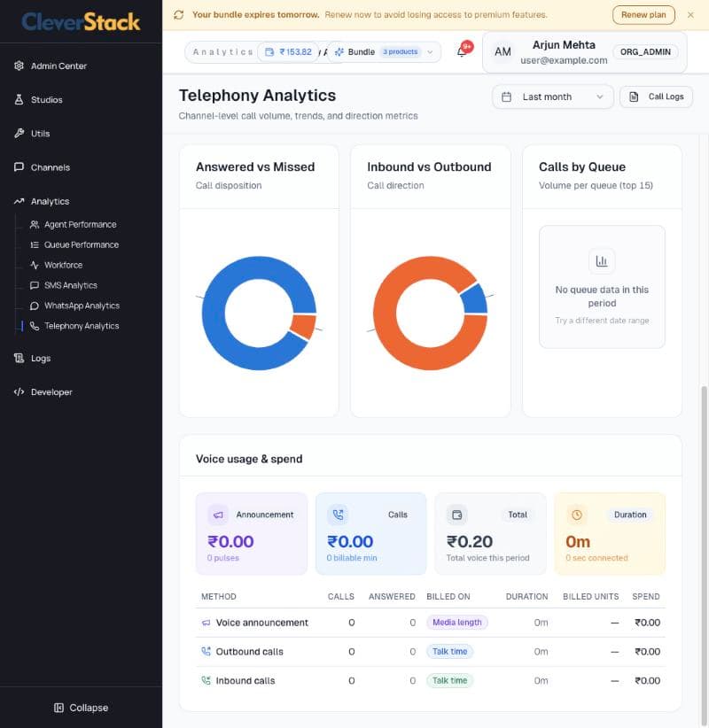709x728 pixels.
Task: Click orange Missed segment of donut
Action: 304,327
